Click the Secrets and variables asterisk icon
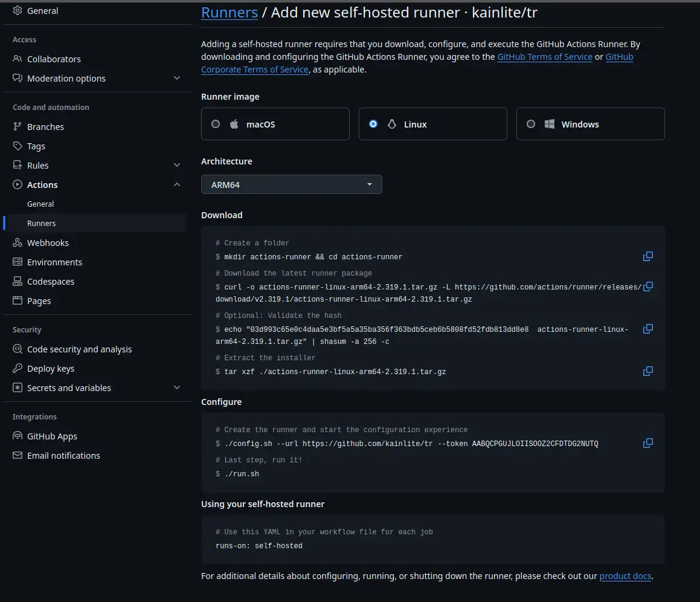This screenshot has height=602, width=700. point(18,387)
